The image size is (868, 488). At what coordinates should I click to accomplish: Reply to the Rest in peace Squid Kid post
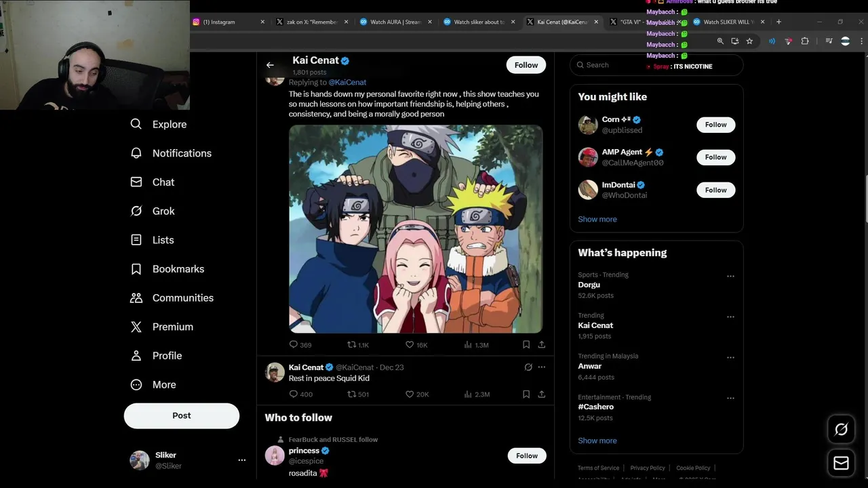(300, 394)
